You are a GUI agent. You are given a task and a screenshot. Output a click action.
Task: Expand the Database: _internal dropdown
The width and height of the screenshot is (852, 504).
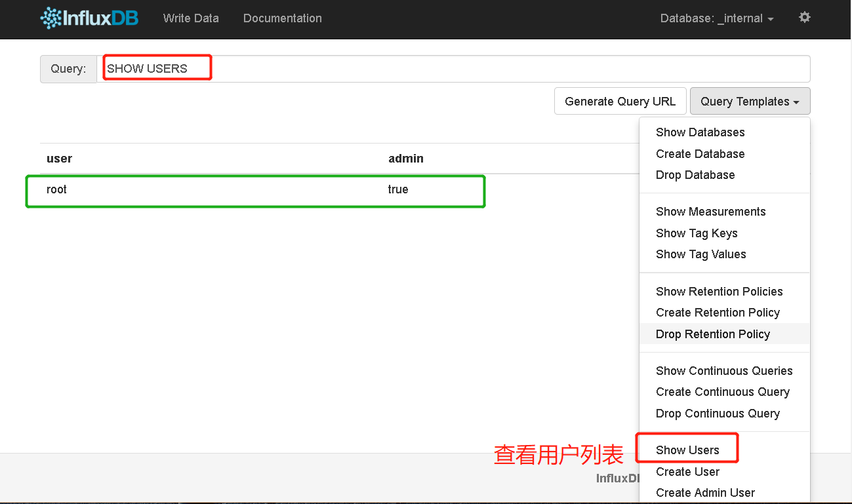pyautogui.click(x=717, y=18)
